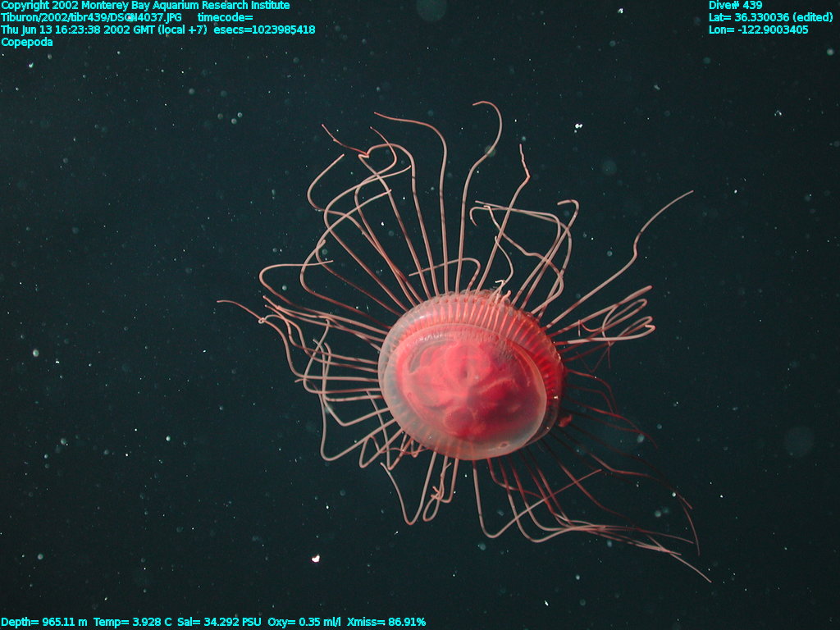
Task: Select the 'Depth= 965.11 m' reading
Action: coord(44,622)
